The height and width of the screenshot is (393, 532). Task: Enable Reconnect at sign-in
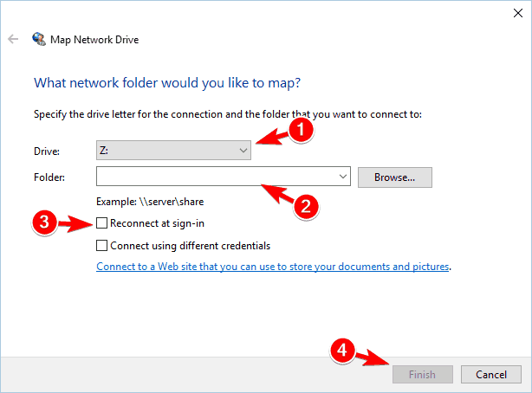[101, 223]
